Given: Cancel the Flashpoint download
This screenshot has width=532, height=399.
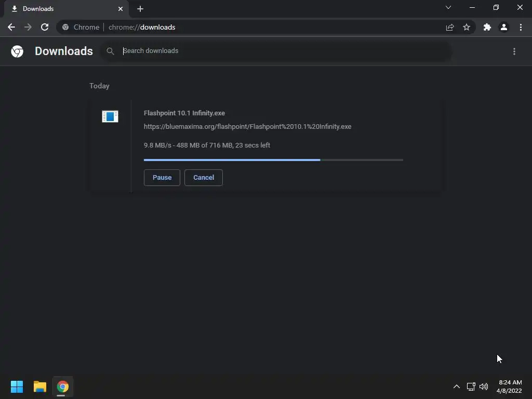Looking at the screenshot, I should pos(204,178).
